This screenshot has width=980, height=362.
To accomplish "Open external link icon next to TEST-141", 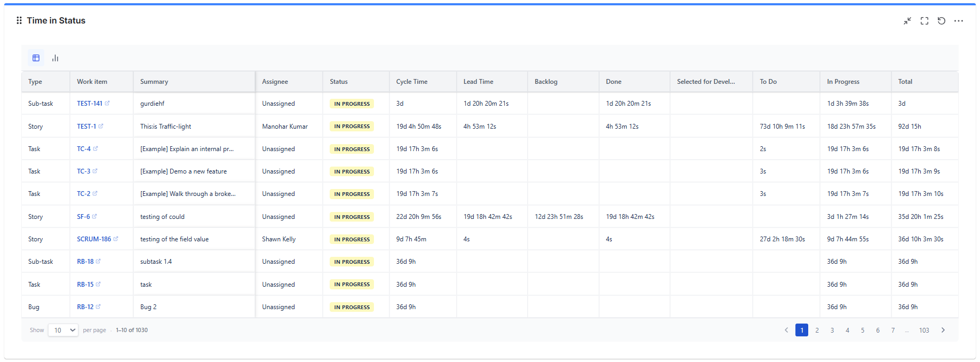I will pyautogui.click(x=107, y=103).
